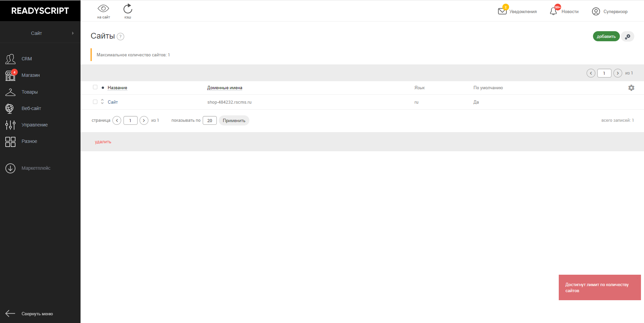
Task: Click the Да default value cell
Action: 476,102
